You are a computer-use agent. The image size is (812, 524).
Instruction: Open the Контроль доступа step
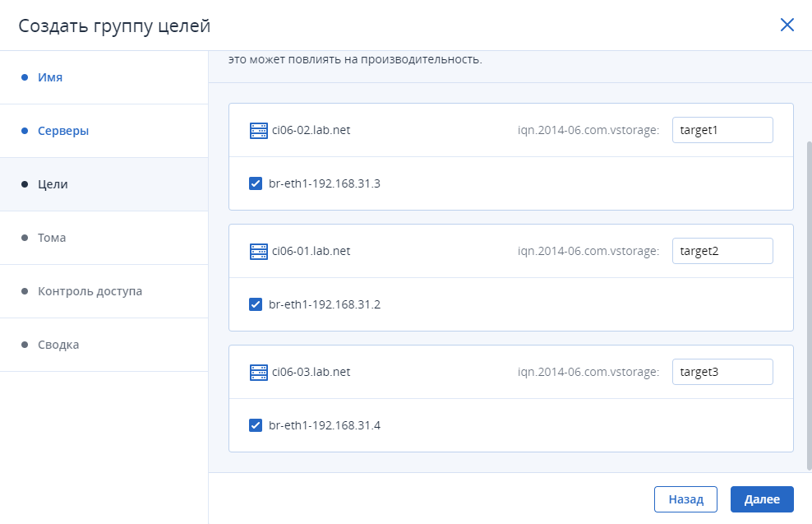click(x=104, y=291)
